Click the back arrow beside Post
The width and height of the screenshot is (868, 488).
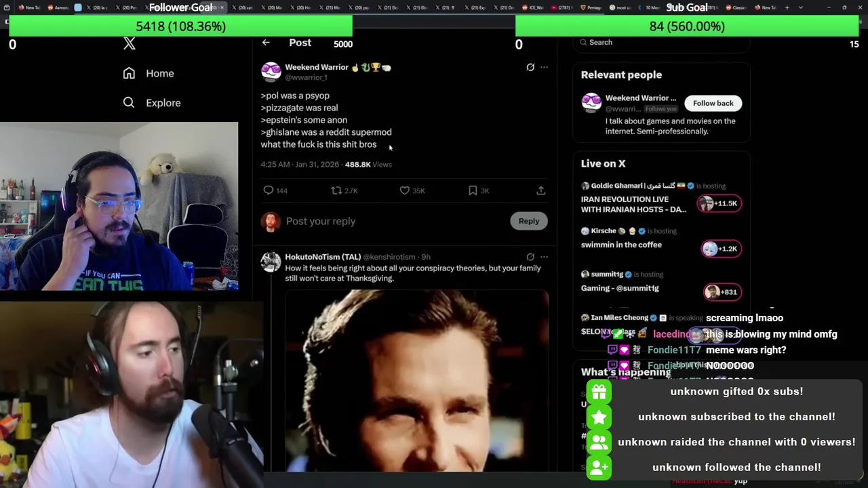pos(266,43)
